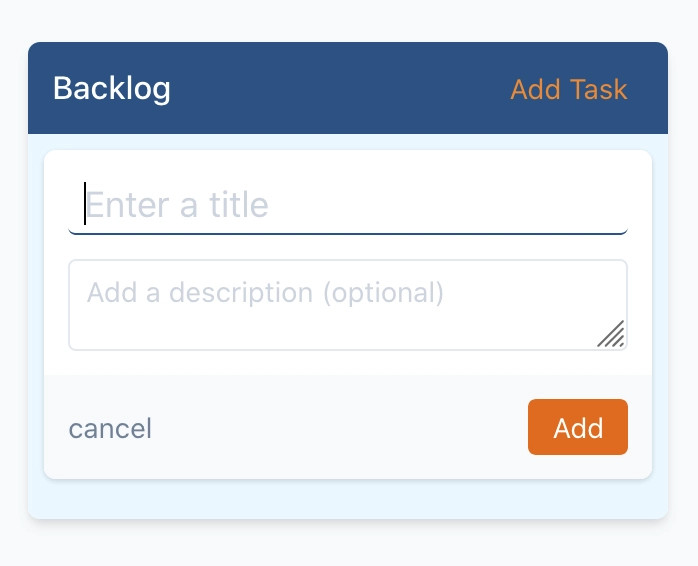The image size is (698, 566).
Task: Click the cancel link
Action: pyautogui.click(x=110, y=429)
